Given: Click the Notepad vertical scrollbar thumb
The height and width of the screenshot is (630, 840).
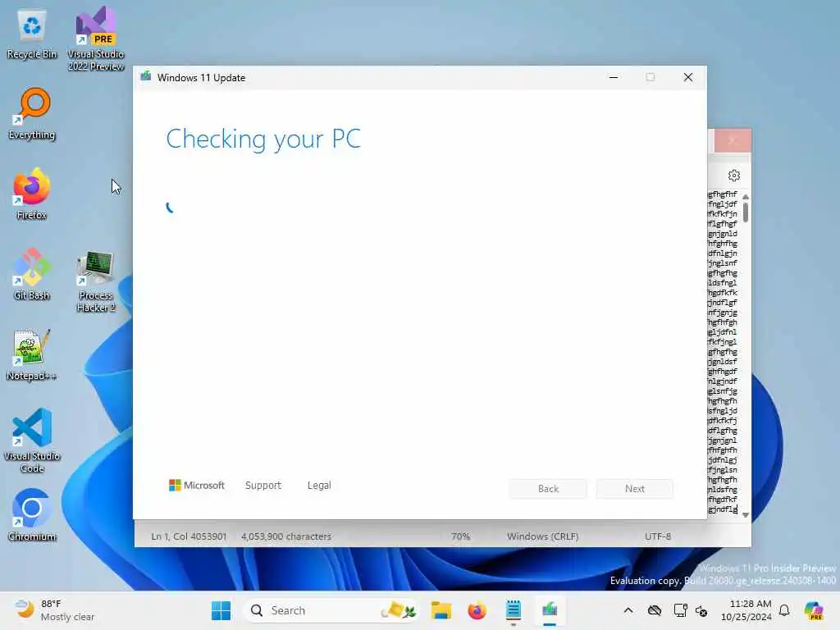Looking at the screenshot, I should 746,212.
